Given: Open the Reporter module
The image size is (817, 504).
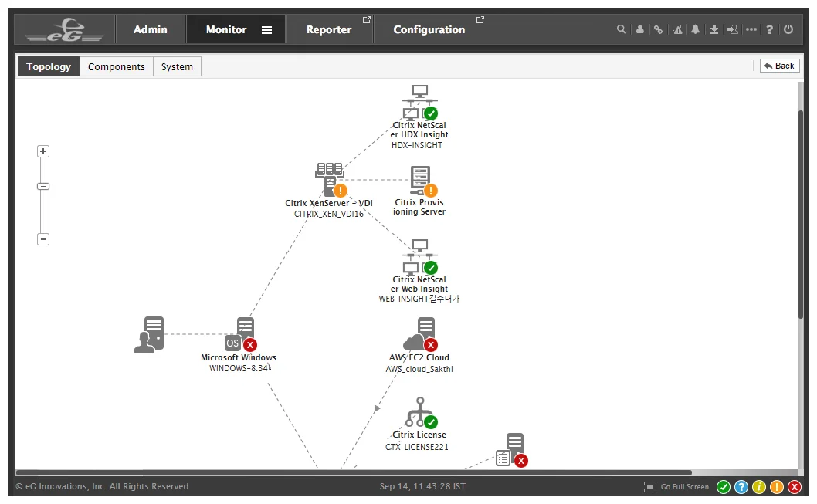Looking at the screenshot, I should 329,29.
